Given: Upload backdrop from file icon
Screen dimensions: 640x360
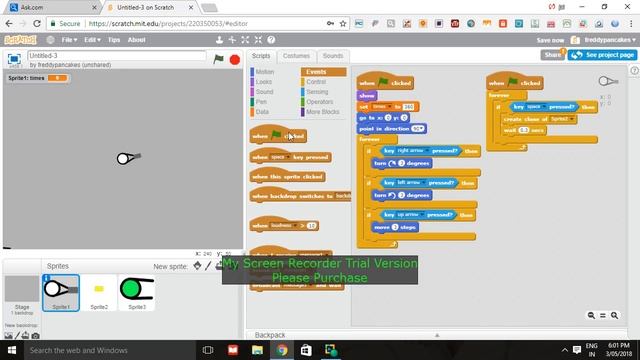Looking at the screenshot, I should (x=25, y=336).
